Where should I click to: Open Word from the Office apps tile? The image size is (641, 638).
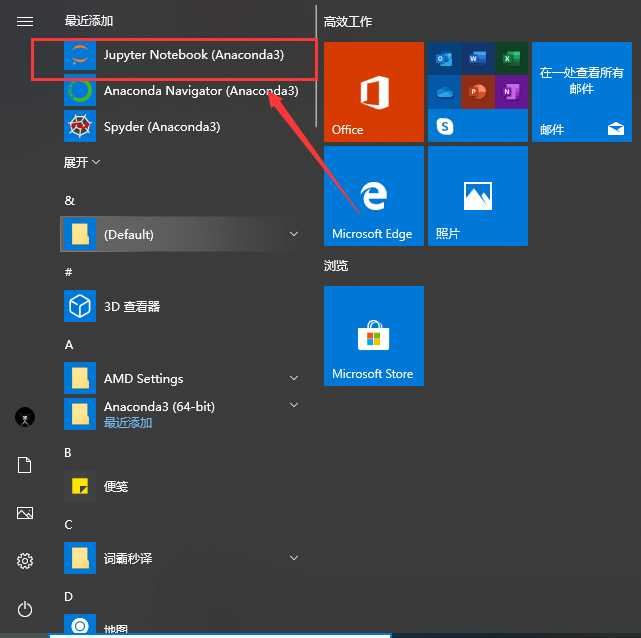tap(477, 59)
